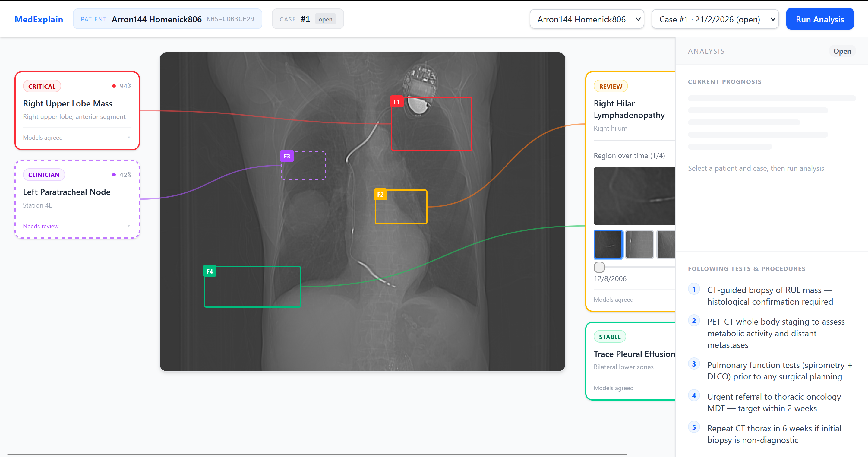Viewport: 868px width, 457px height.
Task: Click the Run Analysis button
Action: tap(819, 19)
